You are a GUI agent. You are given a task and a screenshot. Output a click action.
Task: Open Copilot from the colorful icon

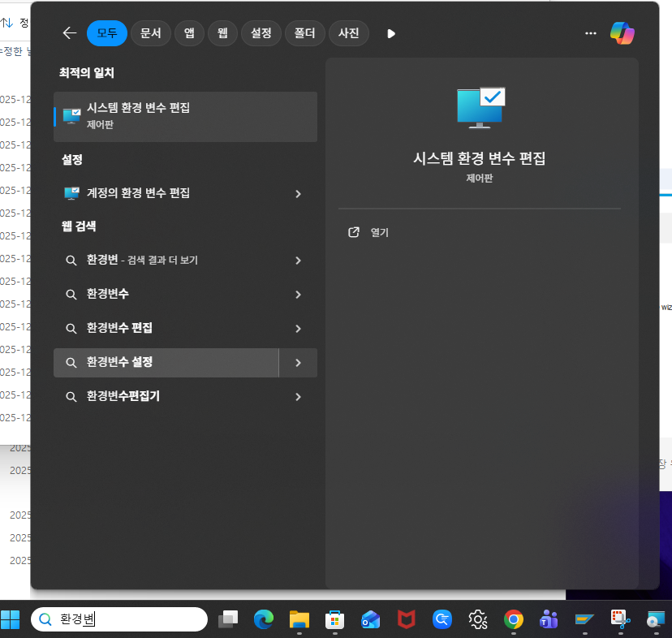click(622, 33)
